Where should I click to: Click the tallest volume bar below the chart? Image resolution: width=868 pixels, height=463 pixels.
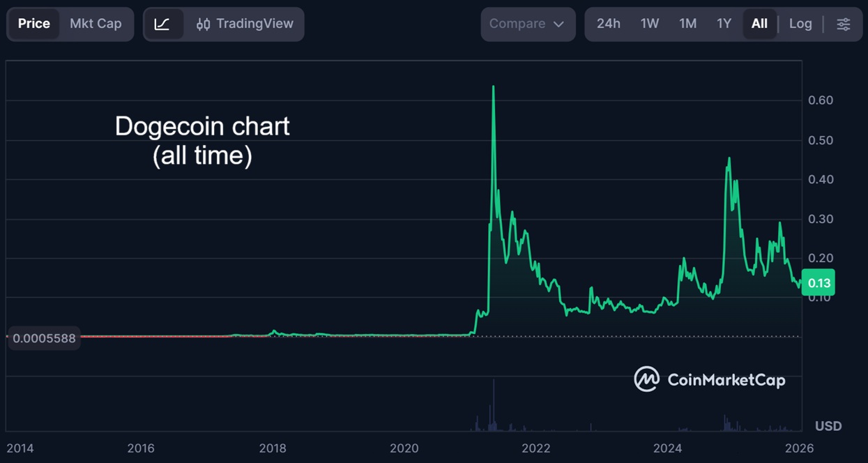coord(494,404)
